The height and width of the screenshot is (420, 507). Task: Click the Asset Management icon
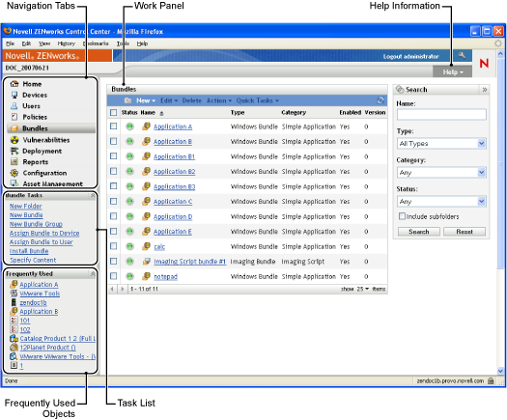[14, 183]
